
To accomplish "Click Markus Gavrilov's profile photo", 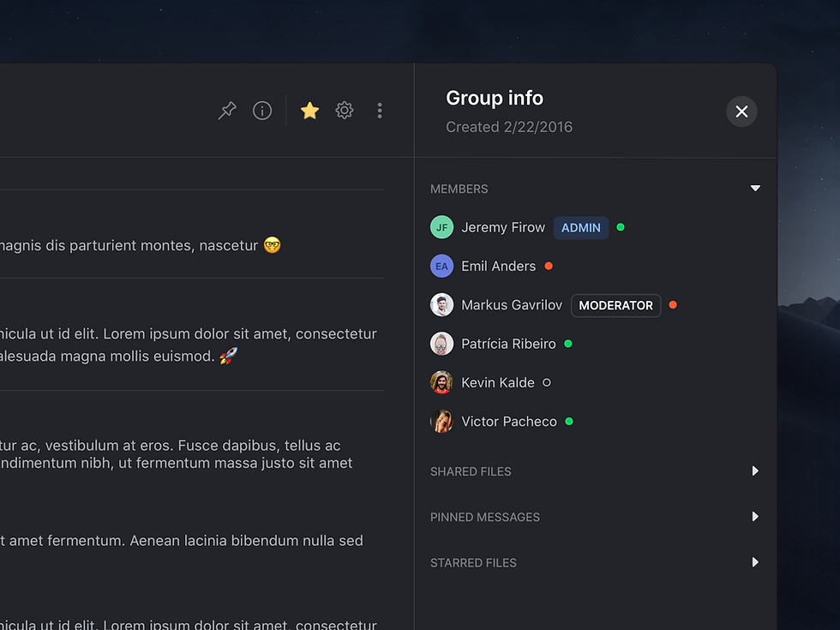I will pyautogui.click(x=442, y=305).
